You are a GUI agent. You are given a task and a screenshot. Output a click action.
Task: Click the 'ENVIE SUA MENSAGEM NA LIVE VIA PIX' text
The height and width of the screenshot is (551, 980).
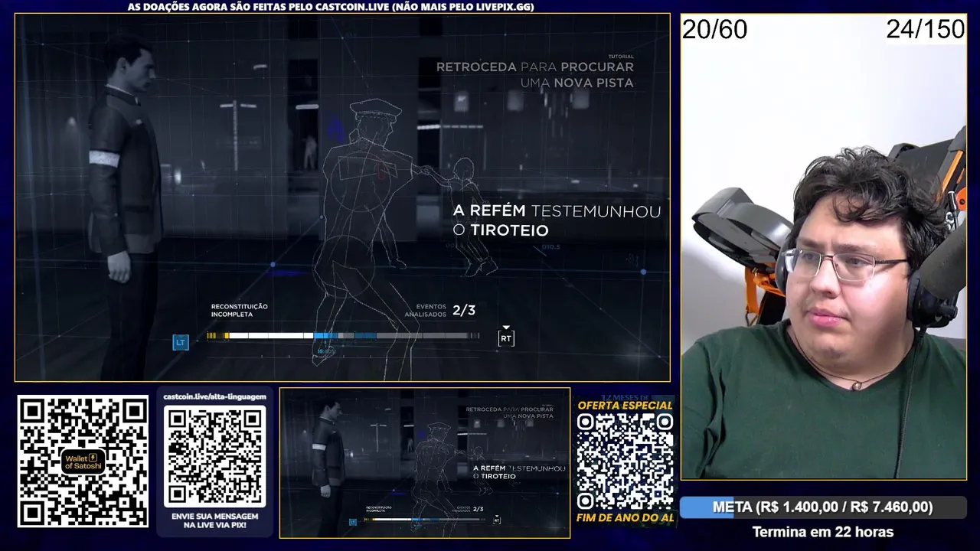click(x=215, y=521)
